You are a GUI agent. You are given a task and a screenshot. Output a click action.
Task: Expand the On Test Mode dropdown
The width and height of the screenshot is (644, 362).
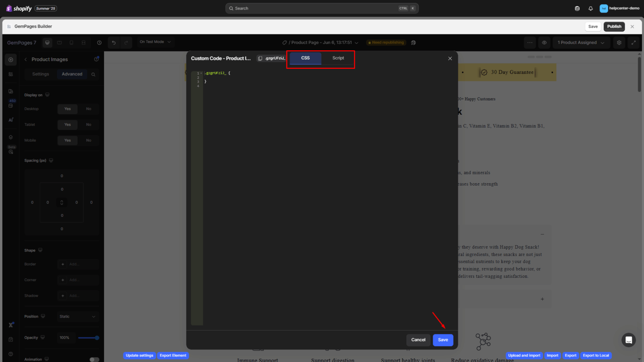tap(155, 42)
